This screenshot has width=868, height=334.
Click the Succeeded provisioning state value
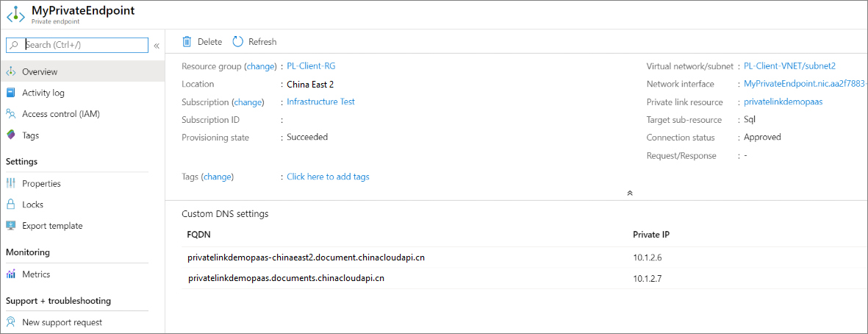pyautogui.click(x=307, y=138)
